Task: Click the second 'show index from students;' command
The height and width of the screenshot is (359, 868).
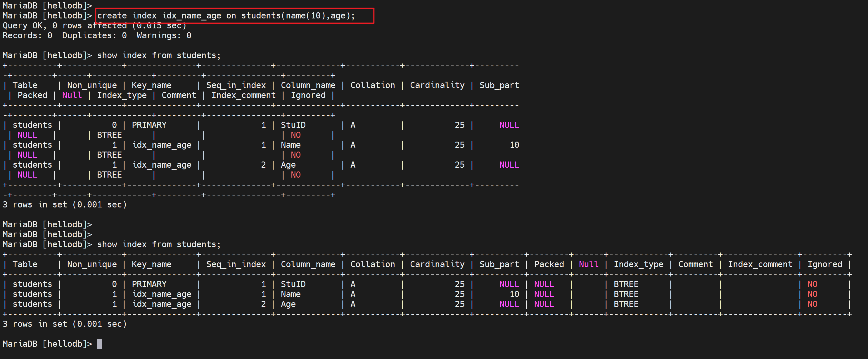Action: tap(159, 244)
